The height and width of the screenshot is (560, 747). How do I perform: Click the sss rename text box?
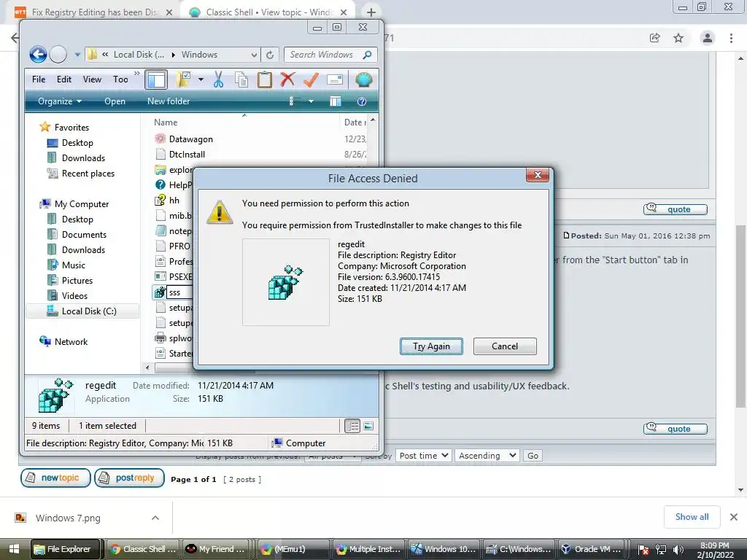(x=180, y=292)
